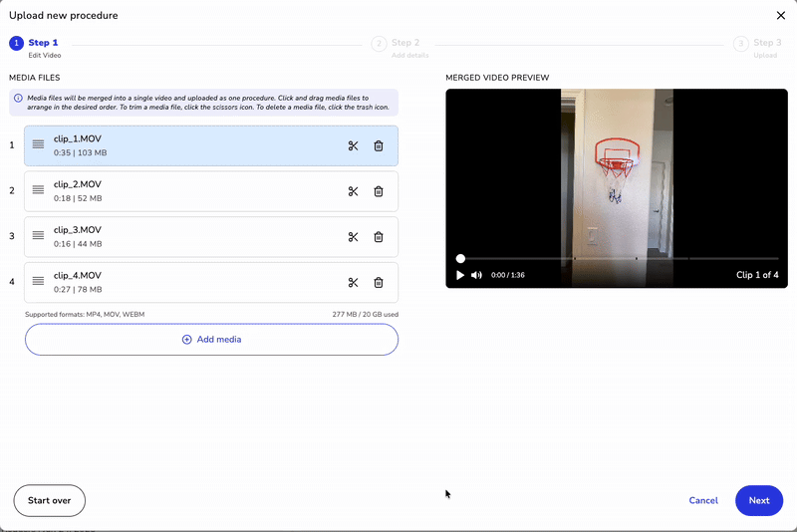The height and width of the screenshot is (532, 797).
Task: Grab the drag handle of clip_3.MOV
Action: [38, 235]
